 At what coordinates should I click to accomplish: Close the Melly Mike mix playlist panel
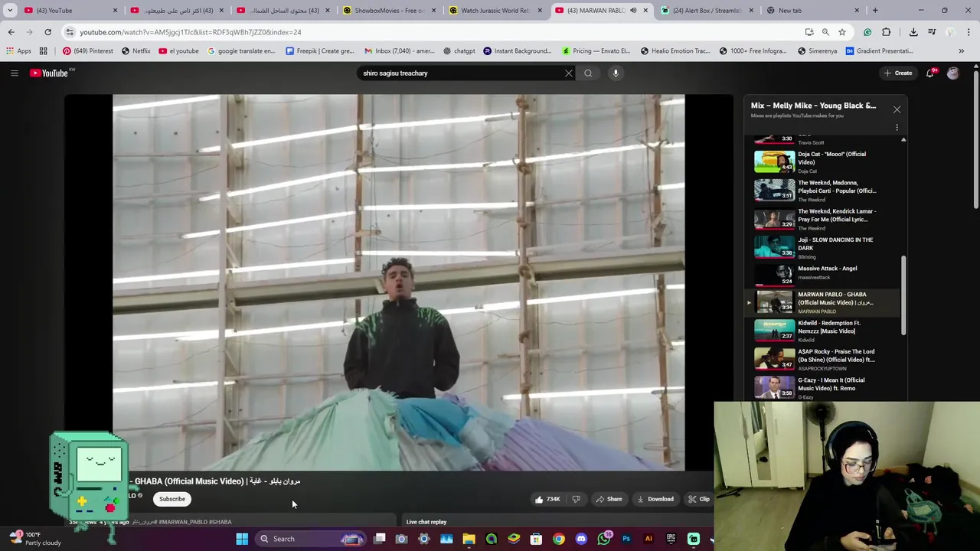(897, 109)
